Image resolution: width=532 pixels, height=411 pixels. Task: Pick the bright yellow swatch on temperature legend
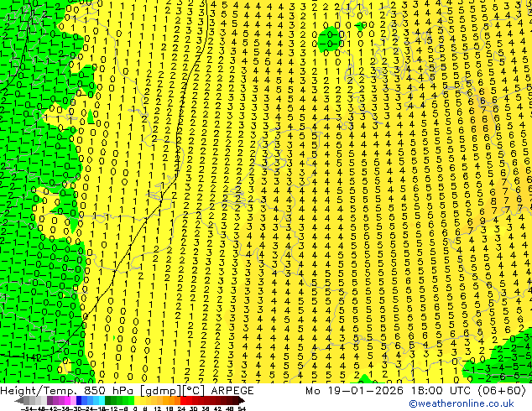137,401
